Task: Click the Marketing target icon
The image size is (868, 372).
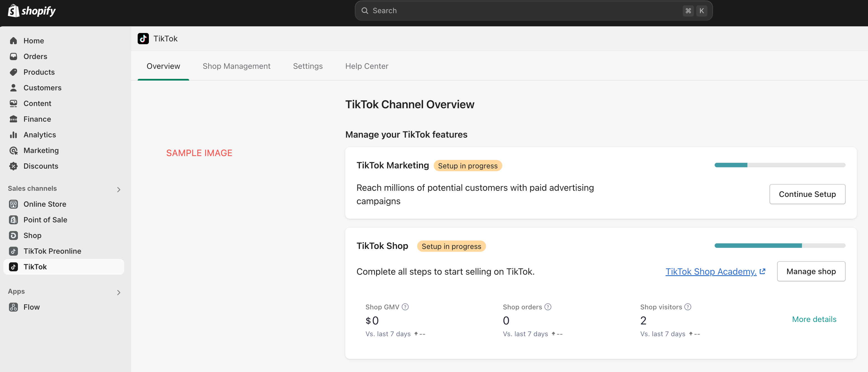Action: click(x=13, y=151)
